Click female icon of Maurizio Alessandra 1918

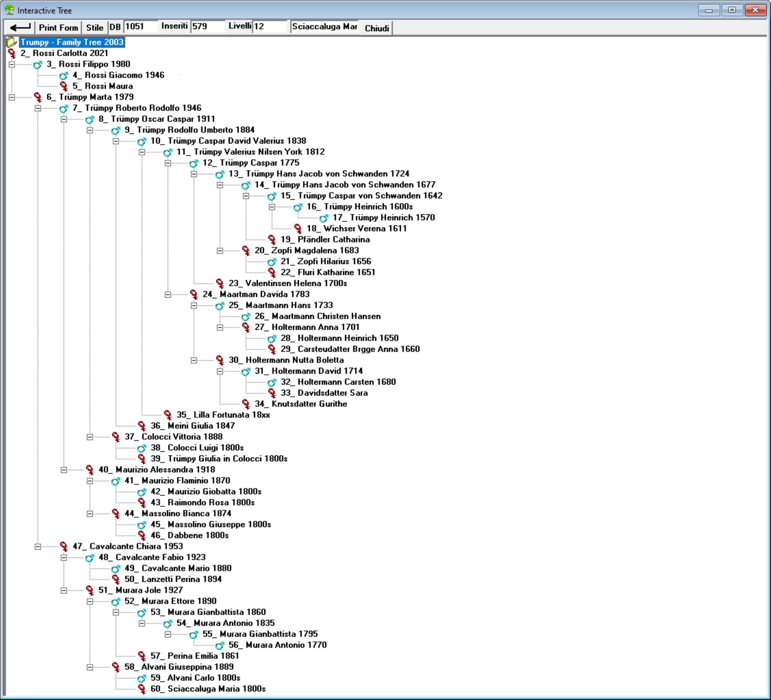(90, 470)
